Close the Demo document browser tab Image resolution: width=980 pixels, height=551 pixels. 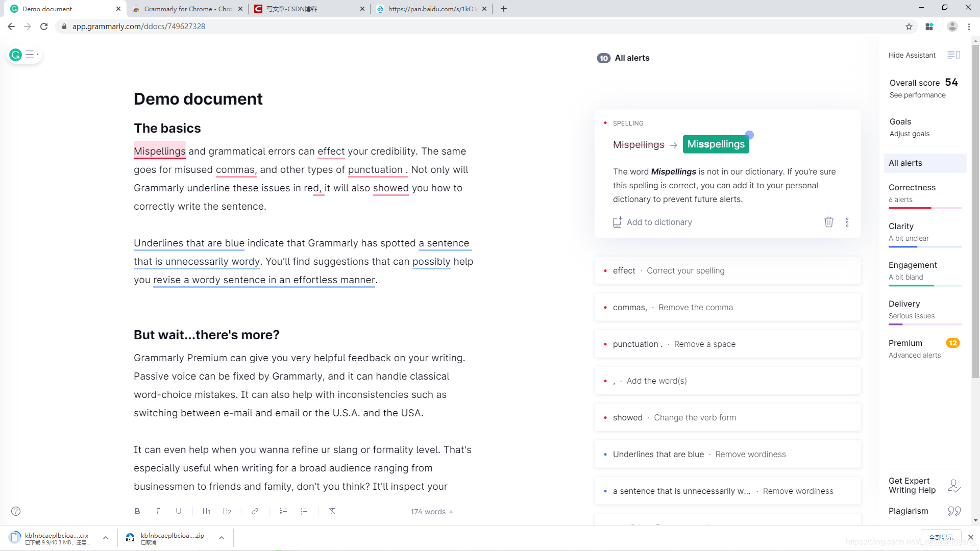(x=118, y=9)
